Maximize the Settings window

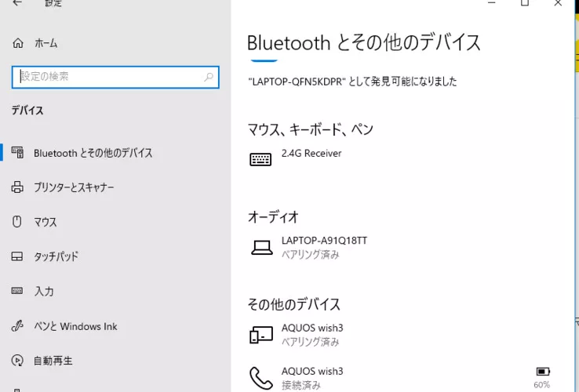pyautogui.click(x=525, y=3)
